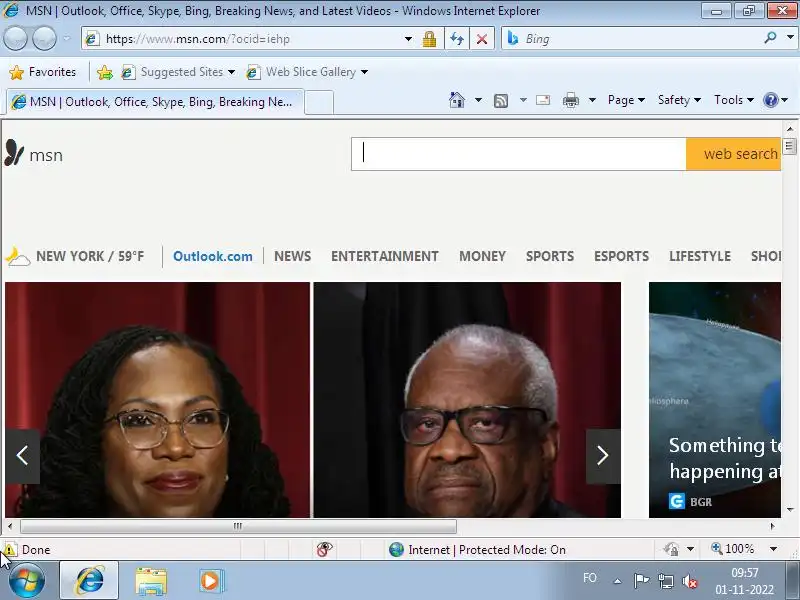Open Windows Explorer from taskbar
Viewport: 800px width, 600px height.
(x=151, y=581)
